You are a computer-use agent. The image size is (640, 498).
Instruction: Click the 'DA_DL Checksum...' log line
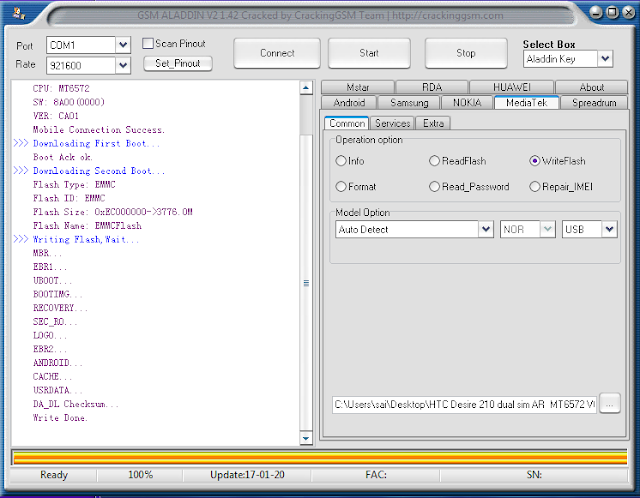click(76, 404)
